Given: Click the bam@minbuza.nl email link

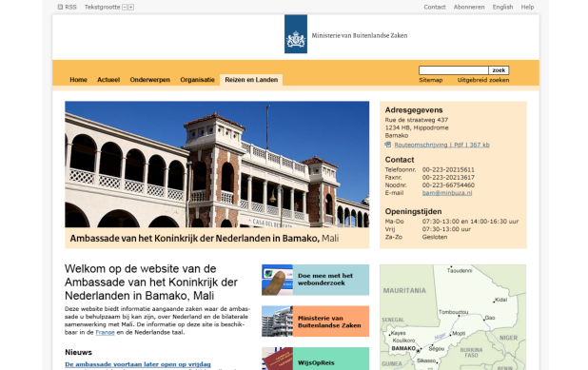Looking at the screenshot, I should coord(447,193).
